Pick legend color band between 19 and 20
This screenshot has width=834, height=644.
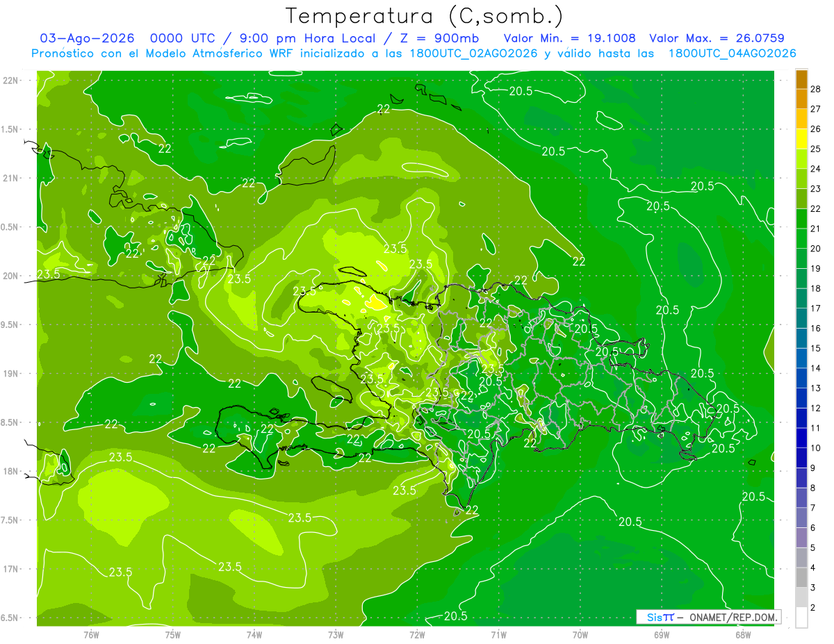pyautogui.click(x=801, y=258)
